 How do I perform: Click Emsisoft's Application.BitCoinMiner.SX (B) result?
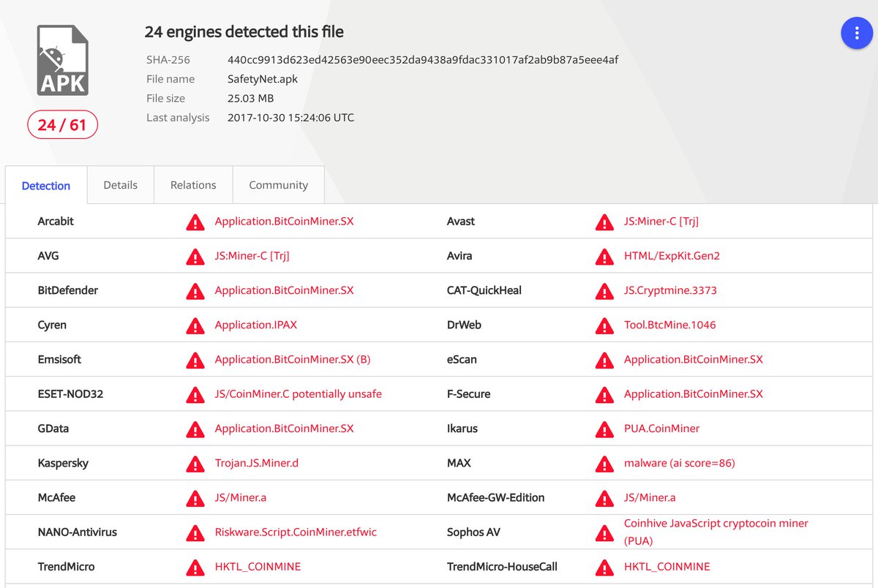[x=293, y=359]
